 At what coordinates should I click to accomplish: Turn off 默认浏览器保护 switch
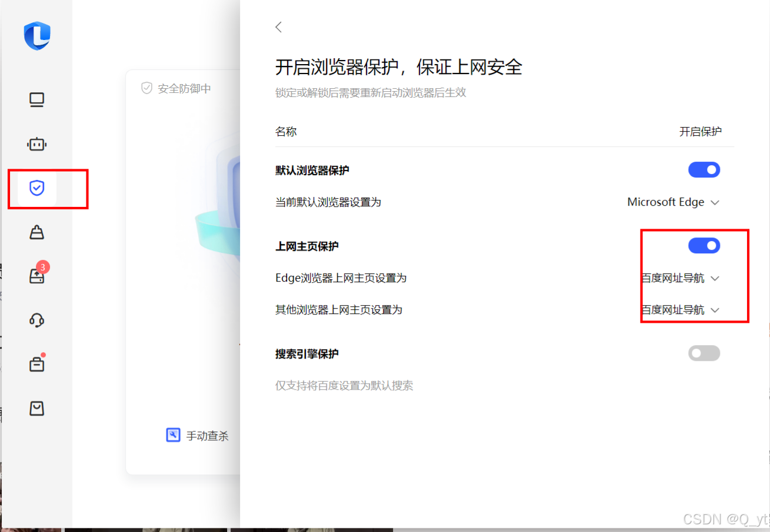pyautogui.click(x=704, y=170)
